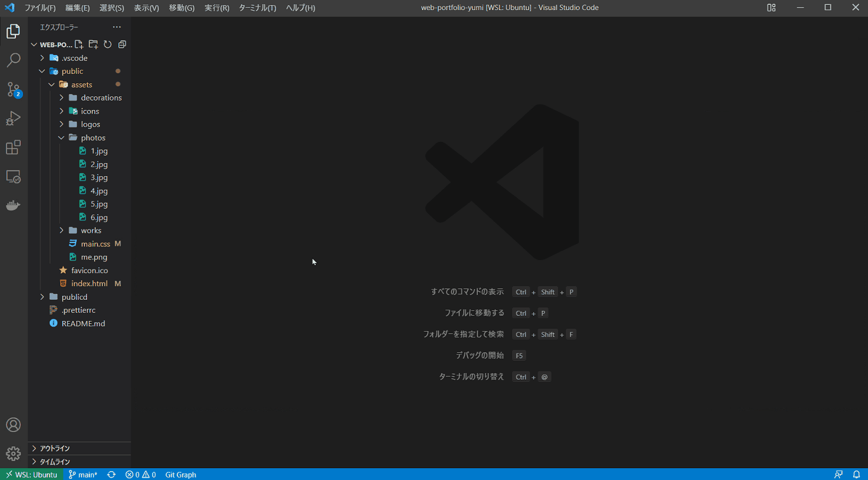Image resolution: width=868 pixels, height=480 pixels.
Task: Click the すべてのコマンドの表示 label
Action: pyautogui.click(x=467, y=292)
